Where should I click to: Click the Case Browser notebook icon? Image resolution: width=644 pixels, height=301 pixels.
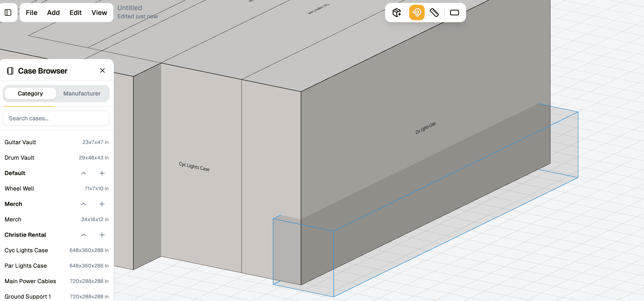(10, 71)
